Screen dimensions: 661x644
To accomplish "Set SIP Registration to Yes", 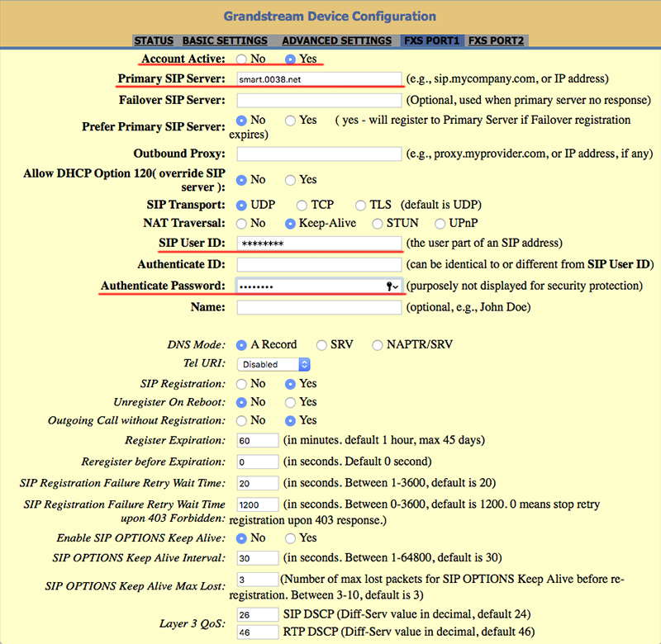I will (290, 384).
